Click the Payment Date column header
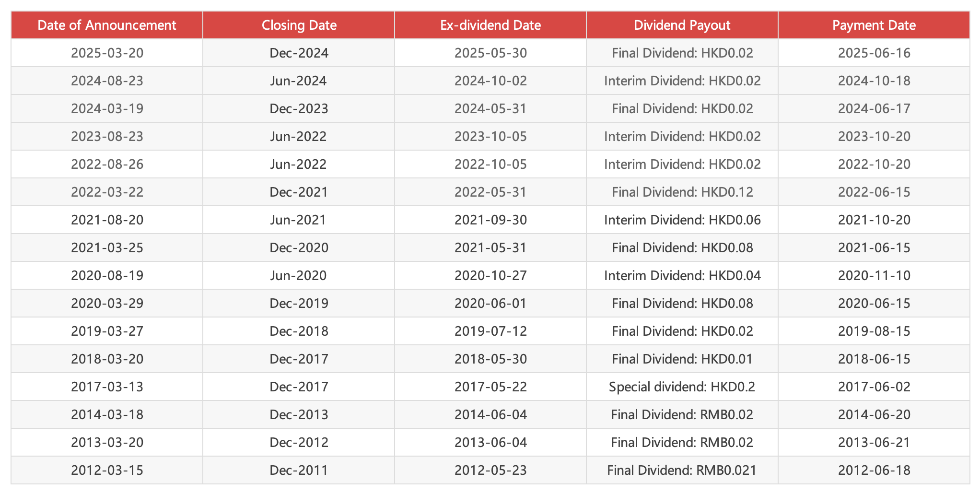This screenshot has width=980, height=494. point(874,25)
